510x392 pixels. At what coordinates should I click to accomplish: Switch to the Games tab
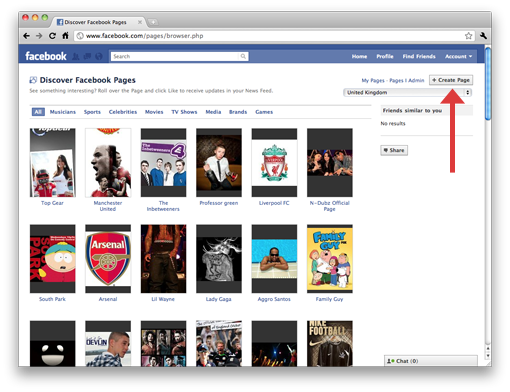click(x=264, y=112)
